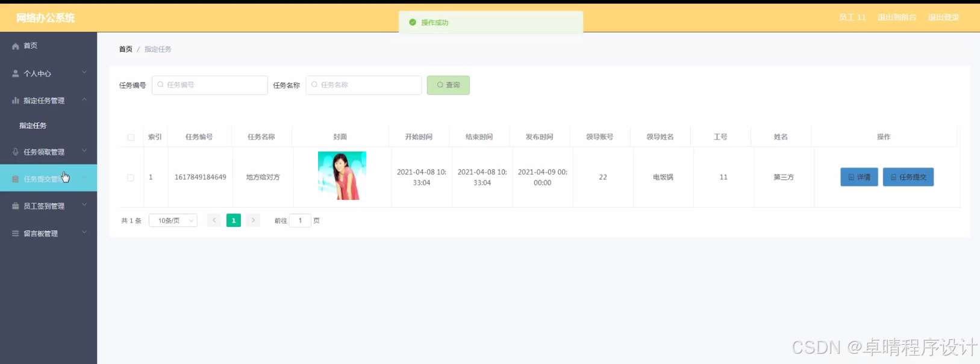
Task: Click the 领导姓名 column header
Action: click(660, 137)
